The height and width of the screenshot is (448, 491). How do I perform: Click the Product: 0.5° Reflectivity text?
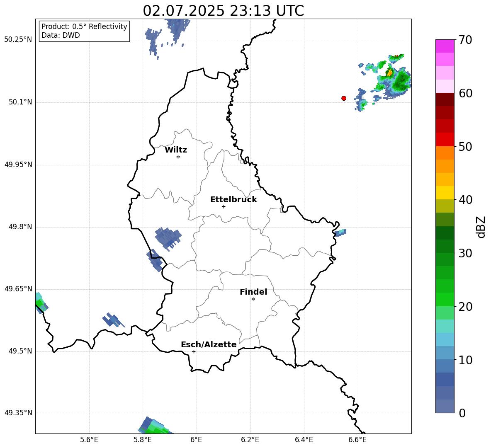click(x=84, y=27)
